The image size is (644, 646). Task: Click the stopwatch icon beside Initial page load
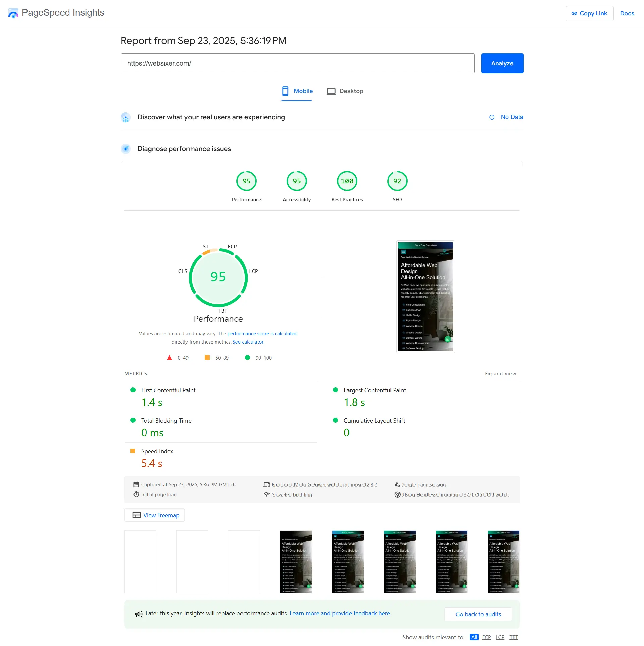tap(136, 494)
